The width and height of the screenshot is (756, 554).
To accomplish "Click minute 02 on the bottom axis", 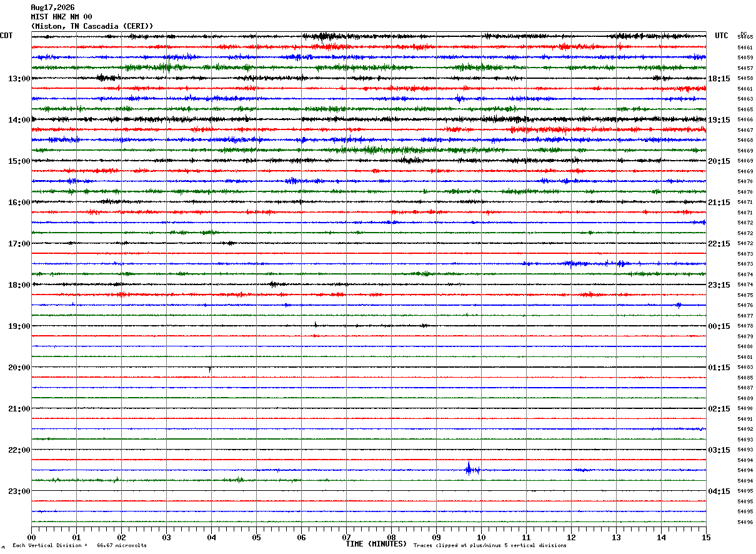I will point(121,537).
